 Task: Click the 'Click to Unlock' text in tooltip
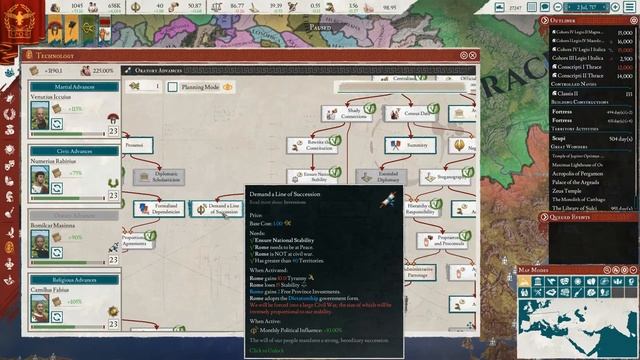[x=267, y=350]
